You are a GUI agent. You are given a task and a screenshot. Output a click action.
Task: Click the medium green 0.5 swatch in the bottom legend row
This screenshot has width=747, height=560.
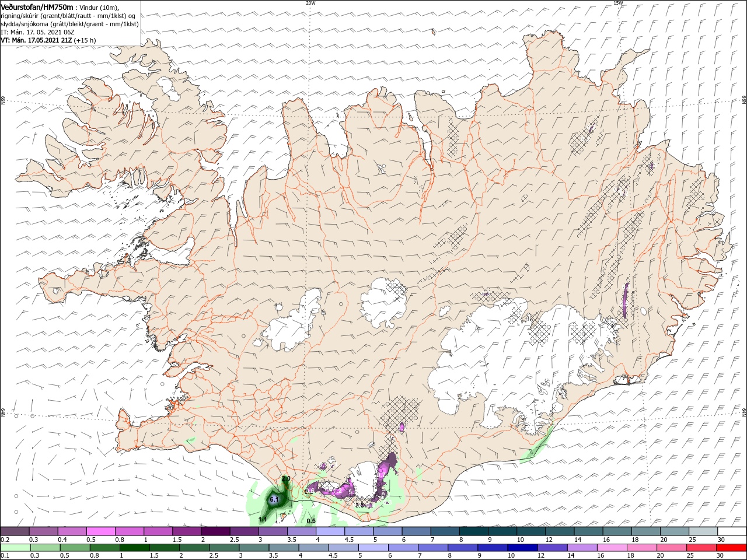click(x=75, y=548)
